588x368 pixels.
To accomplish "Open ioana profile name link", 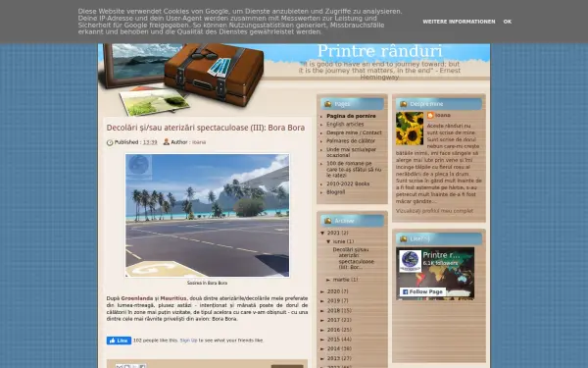I will click(x=443, y=116).
